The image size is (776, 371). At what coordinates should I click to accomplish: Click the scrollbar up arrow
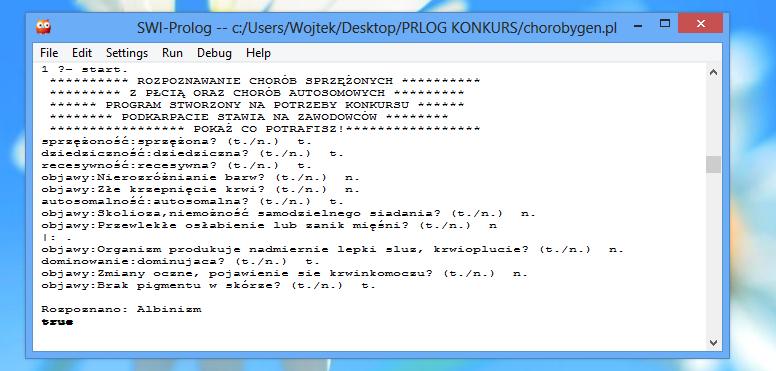[x=713, y=73]
